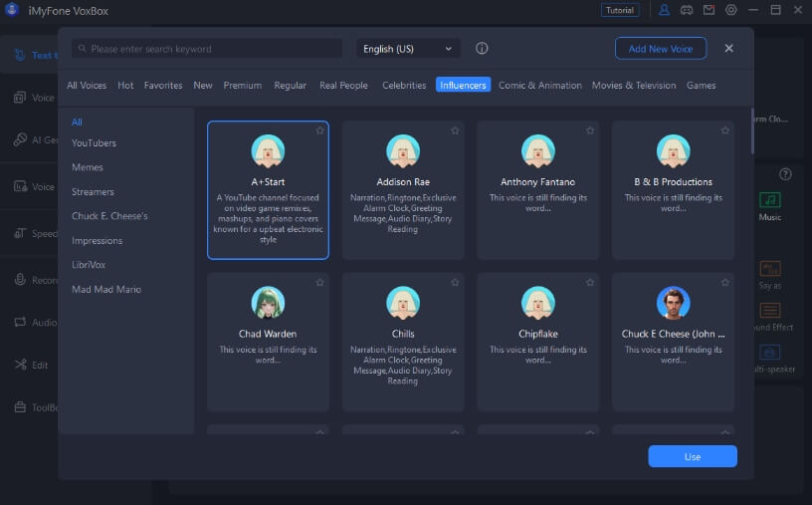Select the Chuck E. Cheese's subcategory

click(109, 216)
